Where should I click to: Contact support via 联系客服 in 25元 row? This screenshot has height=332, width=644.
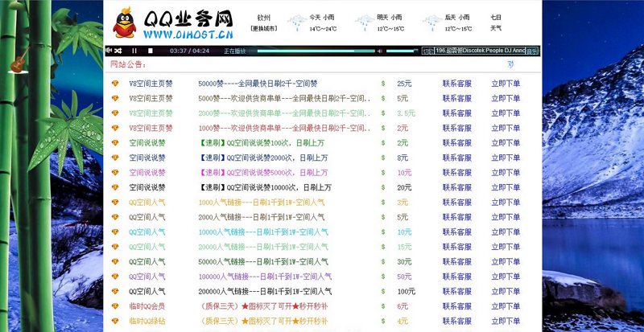456,84
